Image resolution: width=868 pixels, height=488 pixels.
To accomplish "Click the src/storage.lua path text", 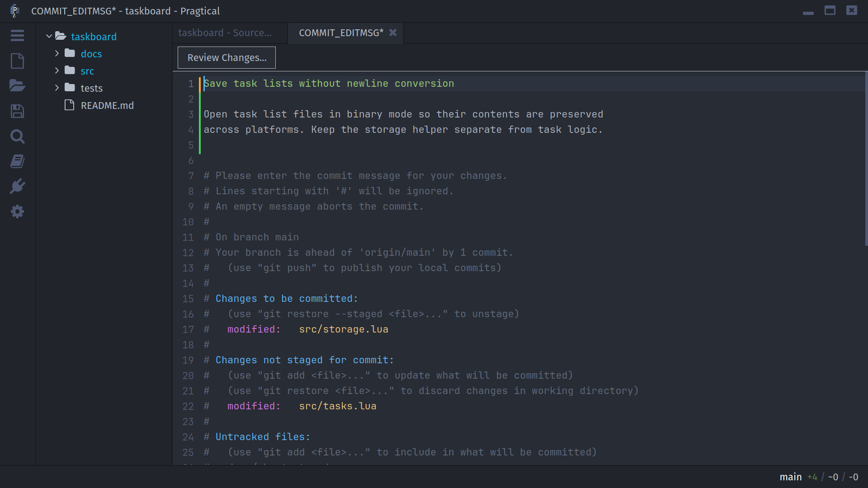I will coord(344,329).
